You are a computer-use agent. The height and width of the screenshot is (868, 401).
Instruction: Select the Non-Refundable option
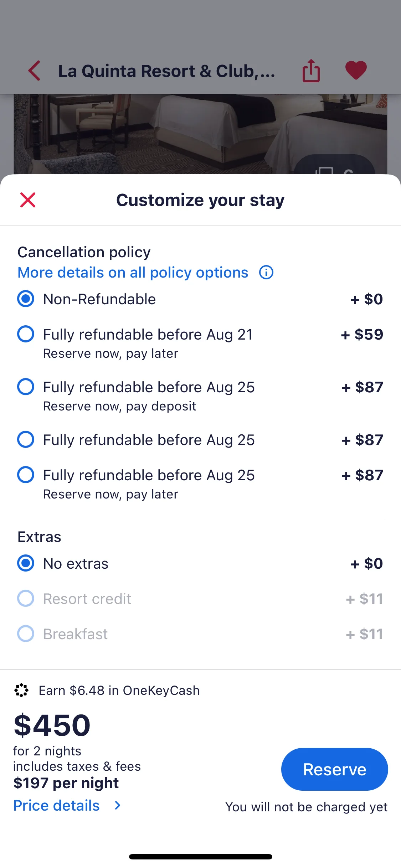(x=200, y=299)
